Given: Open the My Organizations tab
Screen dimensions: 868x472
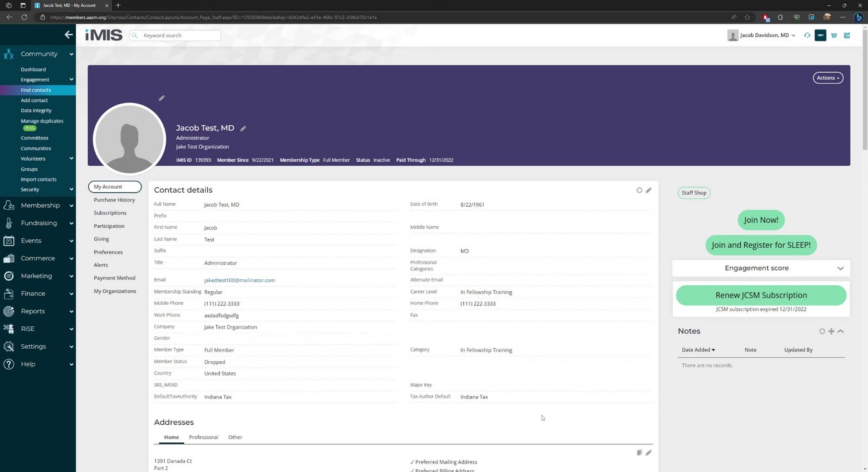Looking at the screenshot, I should click(115, 291).
